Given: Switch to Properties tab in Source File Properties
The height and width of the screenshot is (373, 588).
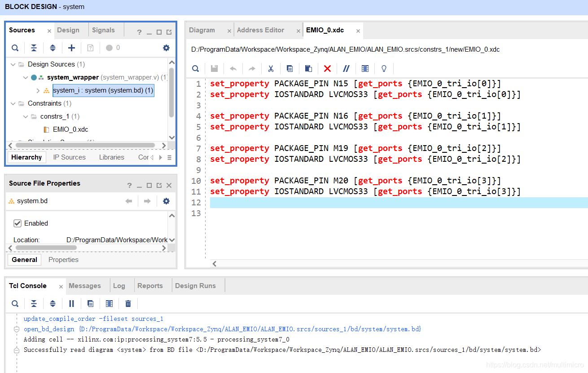Looking at the screenshot, I should pyautogui.click(x=63, y=260).
